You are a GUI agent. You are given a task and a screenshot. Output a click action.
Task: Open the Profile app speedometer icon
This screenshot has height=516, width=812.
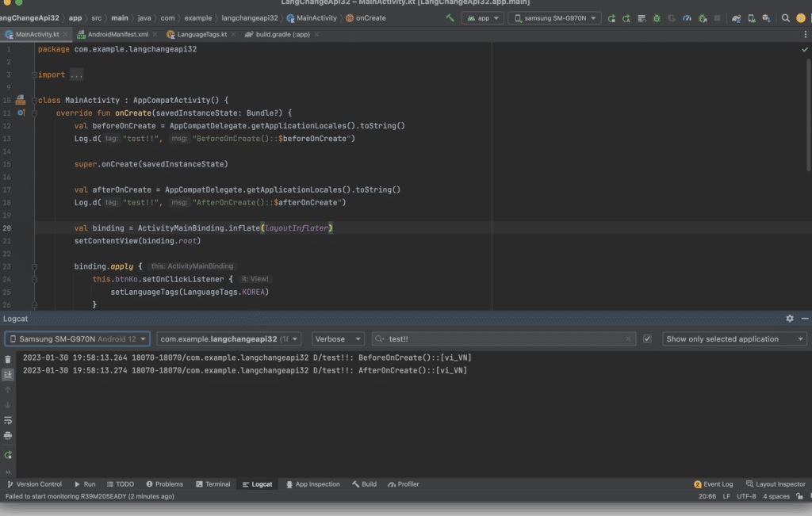click(687, 18)
